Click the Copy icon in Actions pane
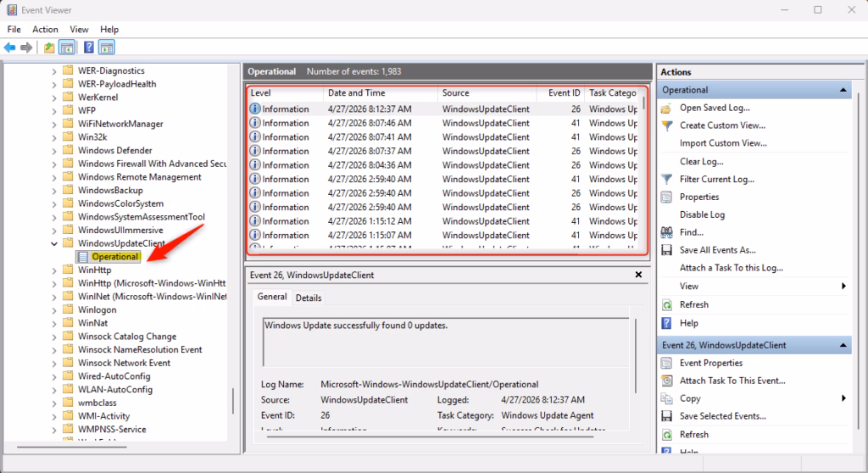This screenshot has width=868, height=473. (x=666, y=398)
